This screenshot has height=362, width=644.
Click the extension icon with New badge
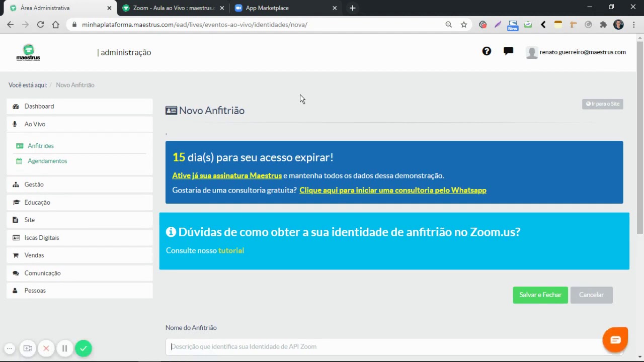point(513,26)
